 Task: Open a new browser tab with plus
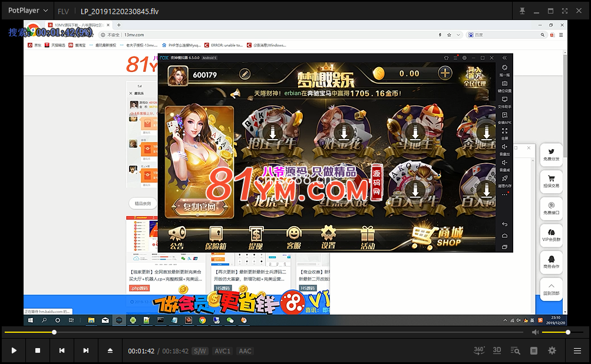point(118,25)
